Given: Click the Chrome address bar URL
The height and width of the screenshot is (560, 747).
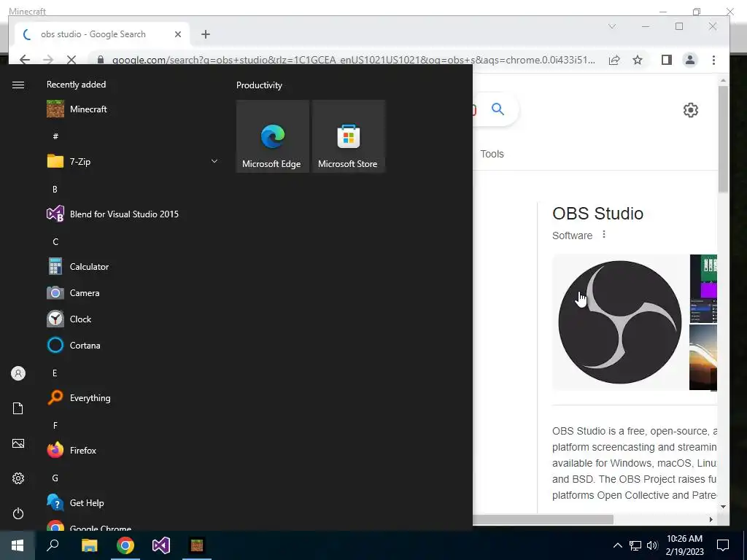Looking at the screenshot, I should [x=354, y=60].
